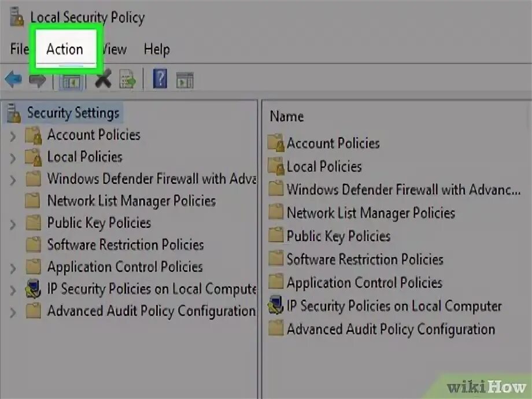
Task: Click the Back arrow toolbar icon
Action: (13, 79)
